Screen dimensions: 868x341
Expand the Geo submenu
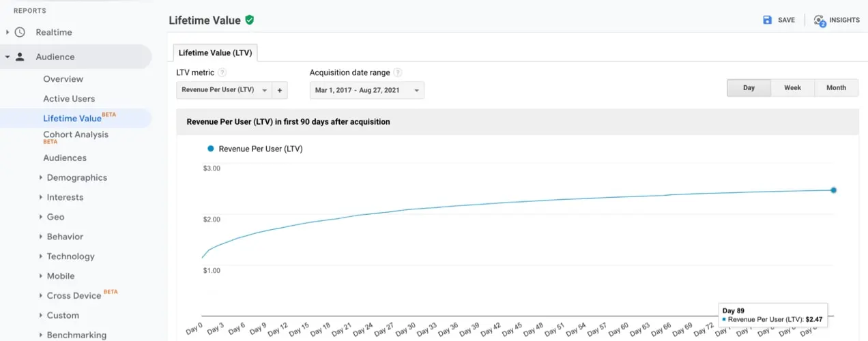click(x=41, y=217)
